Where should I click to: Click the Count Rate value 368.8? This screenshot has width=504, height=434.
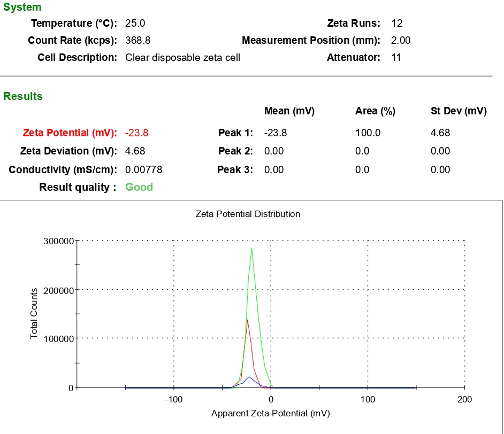(x=138, y=41)
